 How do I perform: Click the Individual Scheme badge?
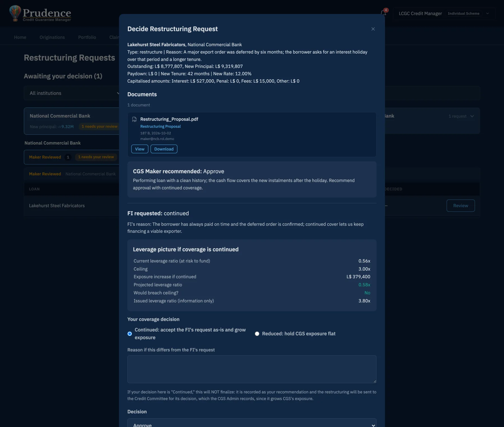click(463, 13)
